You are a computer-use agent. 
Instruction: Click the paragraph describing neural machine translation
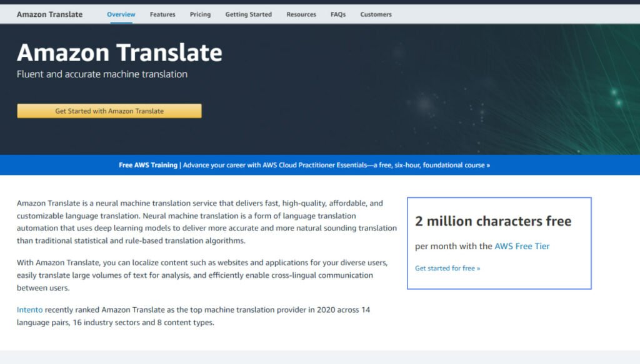[x=206, y=222]
